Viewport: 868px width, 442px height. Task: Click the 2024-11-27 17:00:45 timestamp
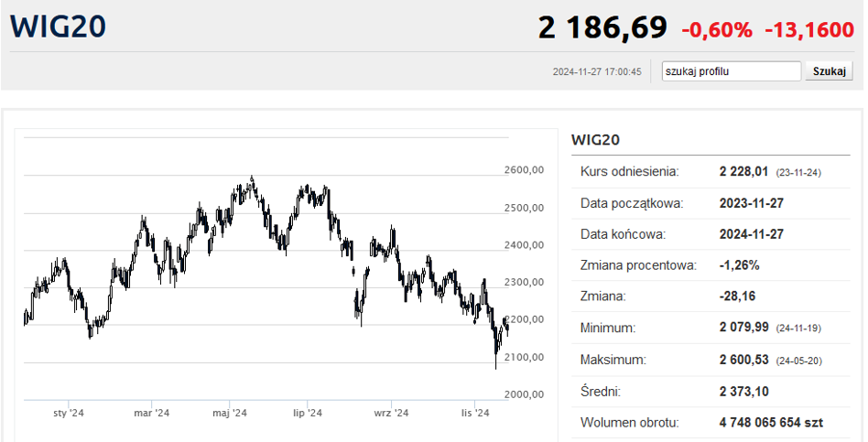click(x=597, y=71)
